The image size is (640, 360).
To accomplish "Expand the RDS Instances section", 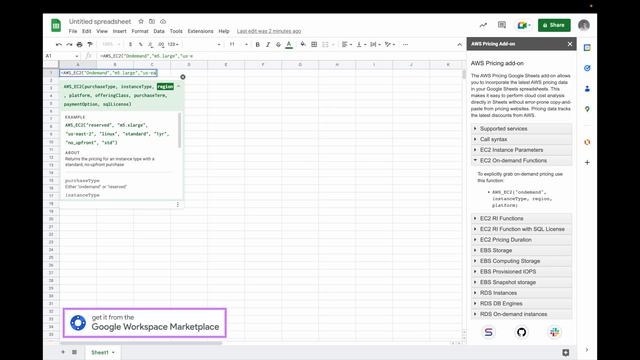I will point(521,293).
